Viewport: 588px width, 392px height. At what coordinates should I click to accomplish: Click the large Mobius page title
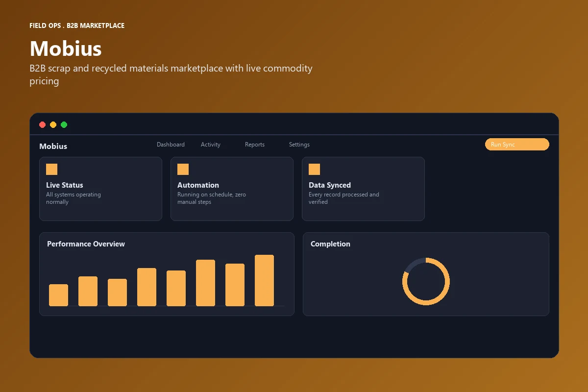pos(66,49)
